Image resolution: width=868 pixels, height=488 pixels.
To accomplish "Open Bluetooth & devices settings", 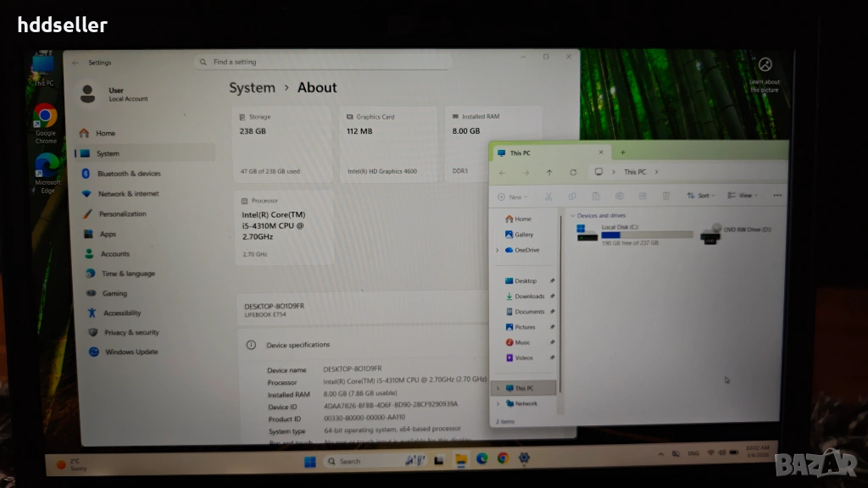I will coord(129,174).
